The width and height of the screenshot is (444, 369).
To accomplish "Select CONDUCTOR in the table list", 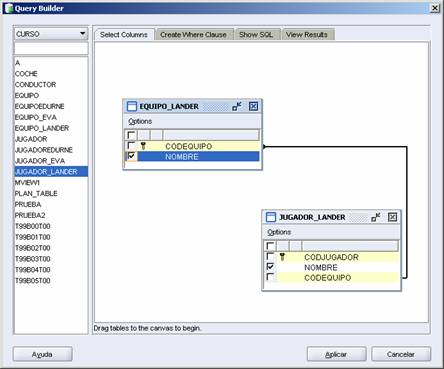I will [x=51, y=85].
